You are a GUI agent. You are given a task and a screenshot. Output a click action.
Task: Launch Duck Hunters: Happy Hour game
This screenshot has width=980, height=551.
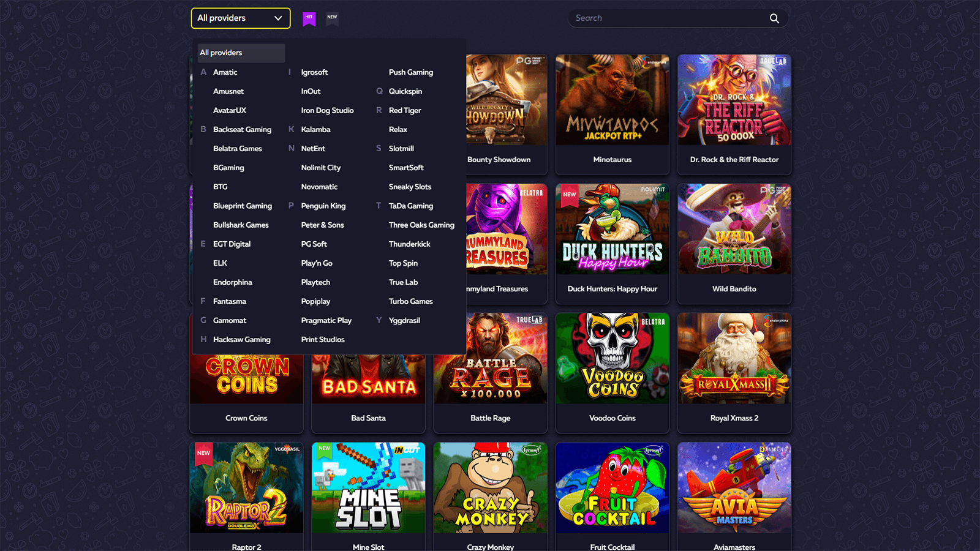(x=612, y=230)
